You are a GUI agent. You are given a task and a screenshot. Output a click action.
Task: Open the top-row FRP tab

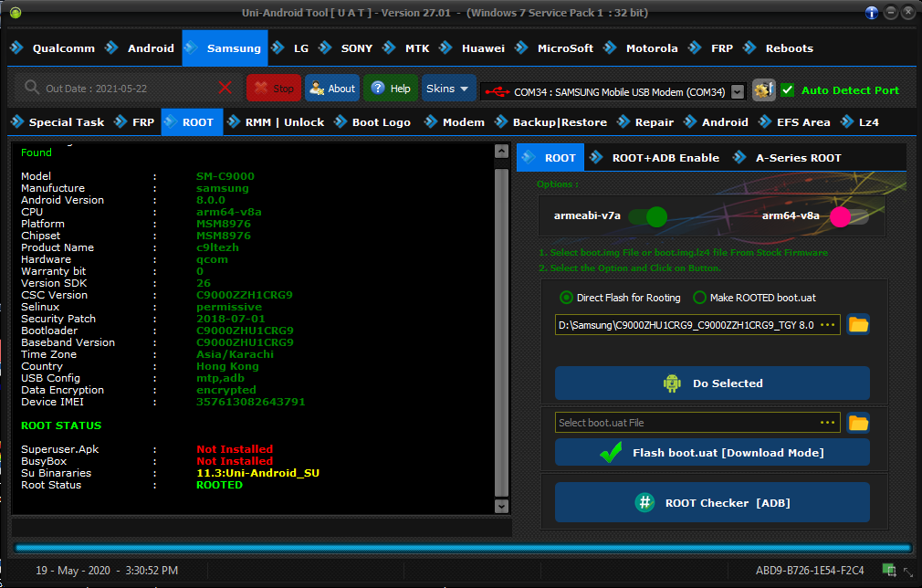[x=711, y=48]
